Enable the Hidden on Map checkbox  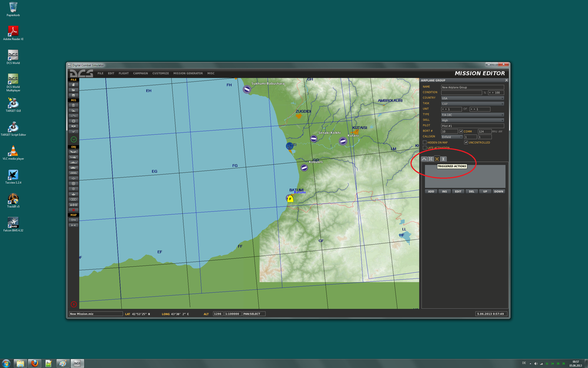click(425, 142)
